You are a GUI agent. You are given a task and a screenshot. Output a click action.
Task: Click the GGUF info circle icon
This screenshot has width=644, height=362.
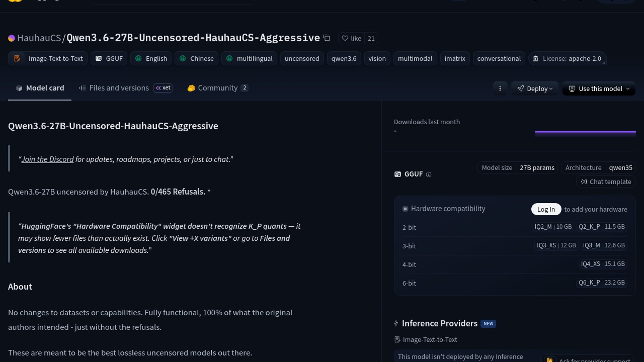pyautogui.click(x=428, y=174)
